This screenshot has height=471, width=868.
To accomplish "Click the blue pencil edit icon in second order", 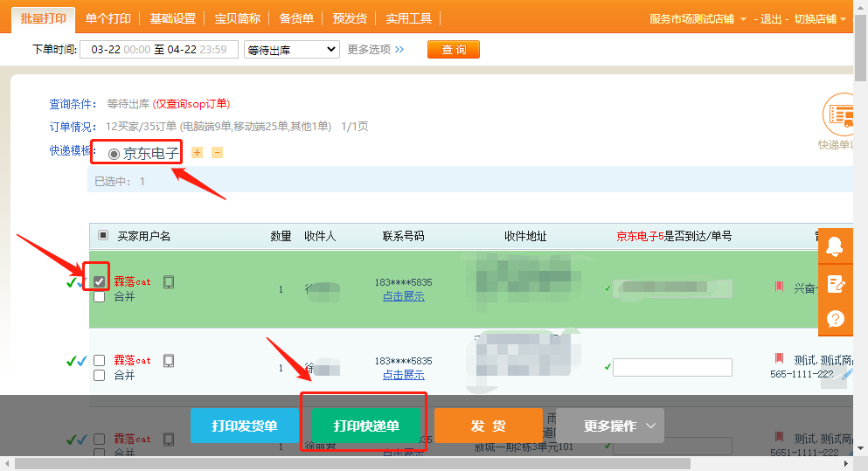I will (846, 375).
